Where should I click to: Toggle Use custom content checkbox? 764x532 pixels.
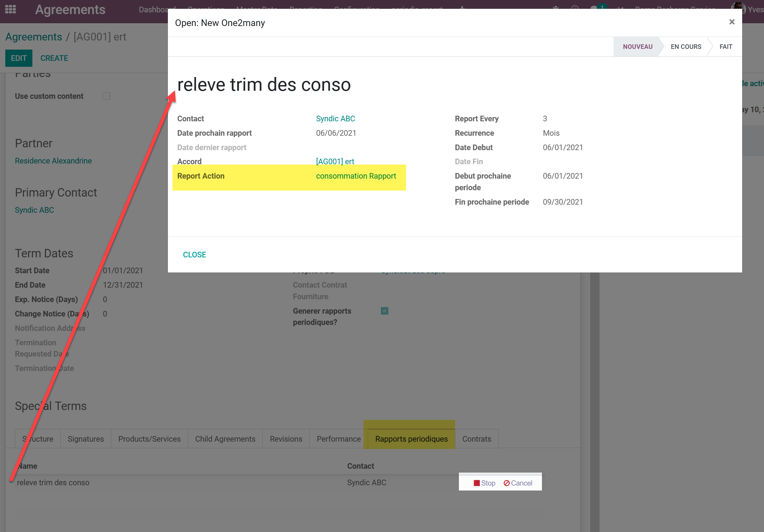(106, 96)
